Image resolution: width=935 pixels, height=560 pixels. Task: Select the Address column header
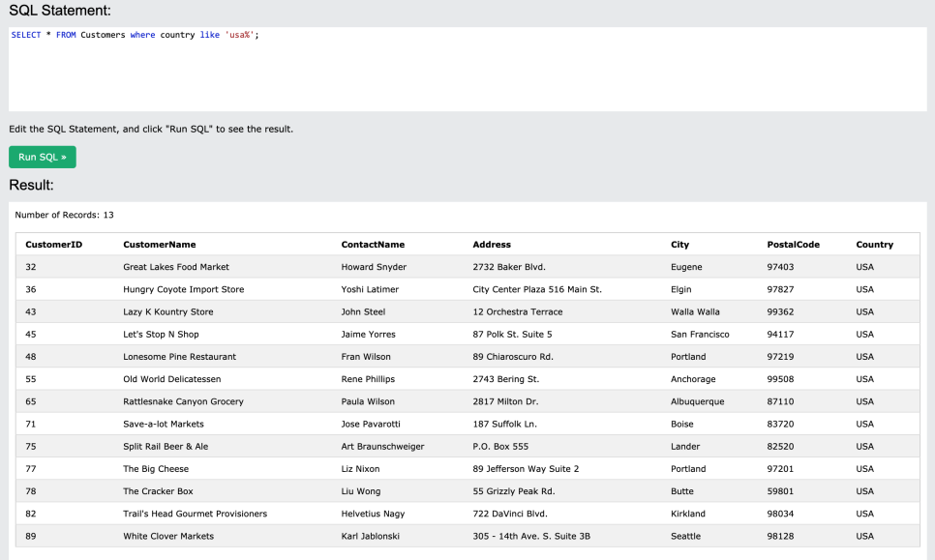[x=492, y=245]
